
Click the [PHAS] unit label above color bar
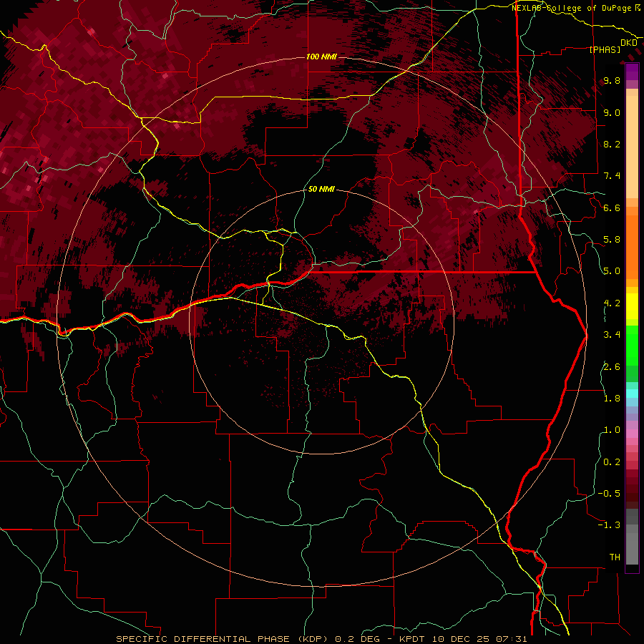pos(605,49)
